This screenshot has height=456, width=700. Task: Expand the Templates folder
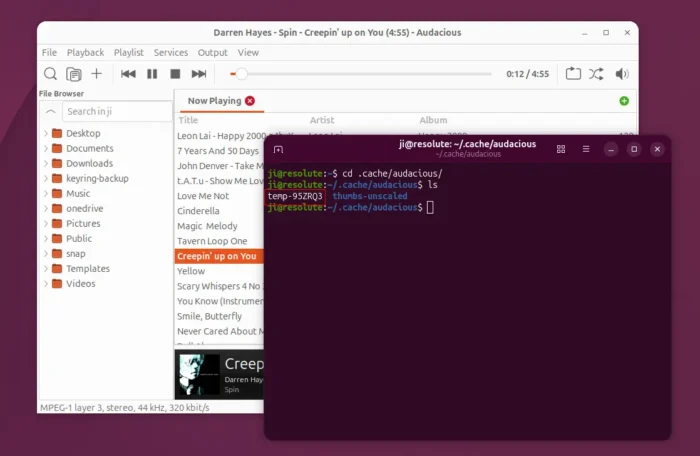pyautogui.click(x=46, y=268)
